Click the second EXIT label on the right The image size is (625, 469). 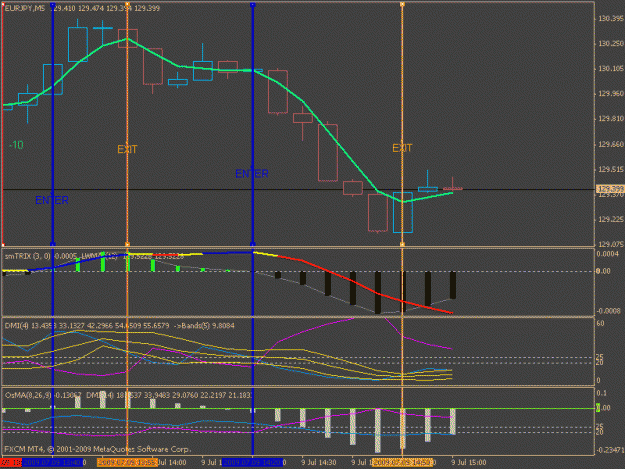coord(402,148)
